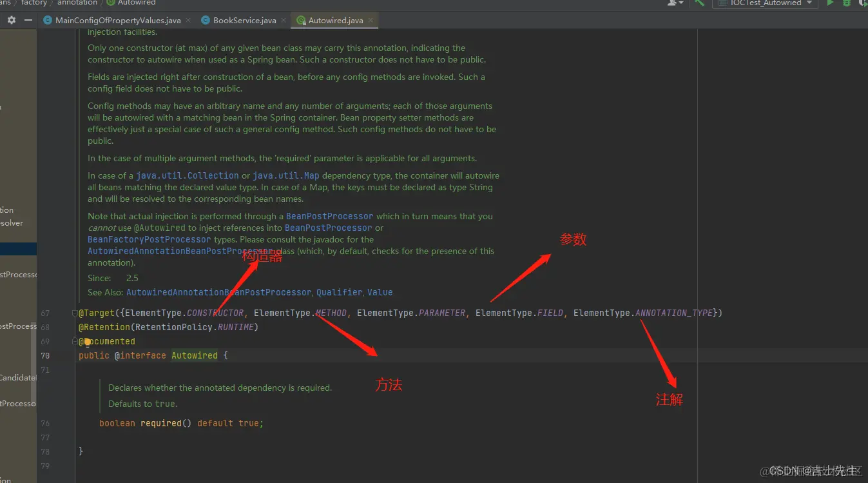This screenshot has width=868, height=483.
Task: Click the ANNOTATION_TYPE constant
Action: (674, 313)
